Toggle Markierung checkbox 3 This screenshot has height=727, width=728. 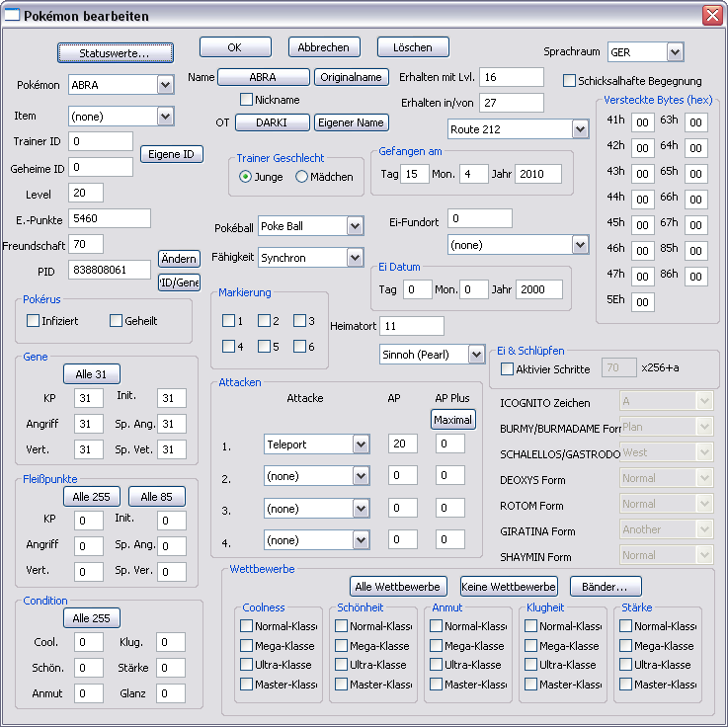click(x=299, y=320)
